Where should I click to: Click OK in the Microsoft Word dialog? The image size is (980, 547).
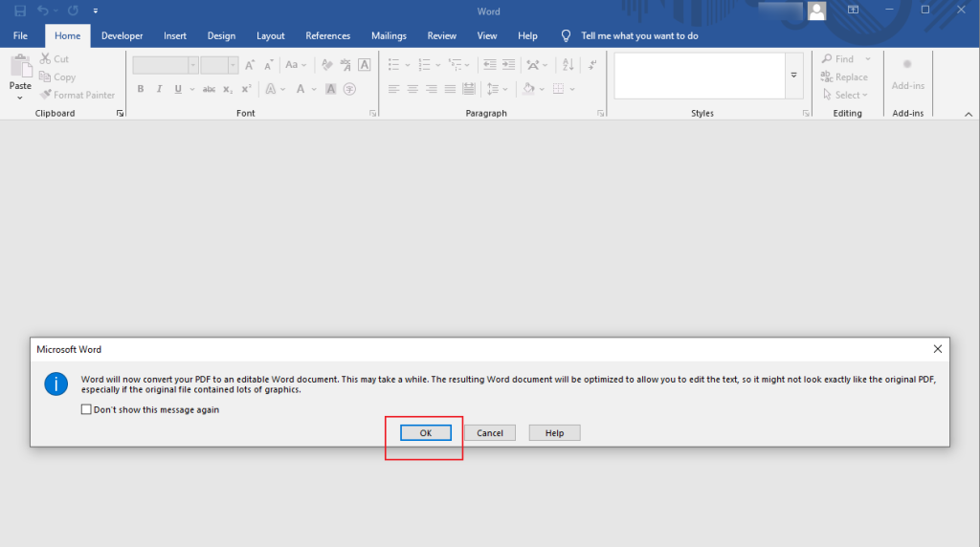(x=426, y=433)
